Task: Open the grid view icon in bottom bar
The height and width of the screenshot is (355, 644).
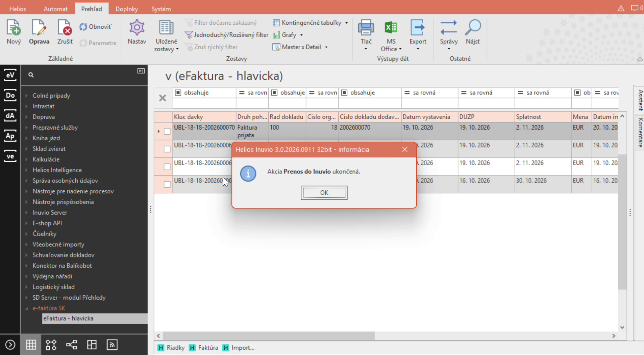Action: tap(31, 345)
